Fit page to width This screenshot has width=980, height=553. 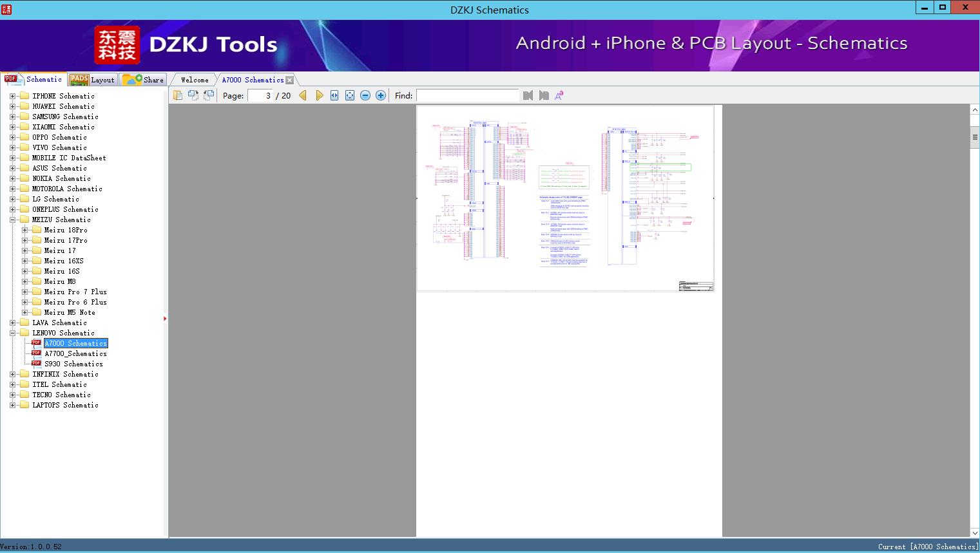334,95
